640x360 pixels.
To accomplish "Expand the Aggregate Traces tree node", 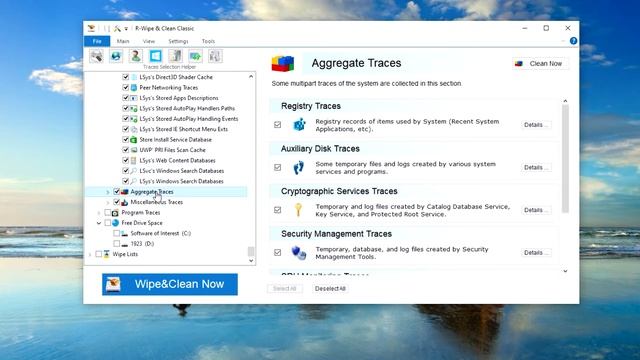I will [108, 192].
